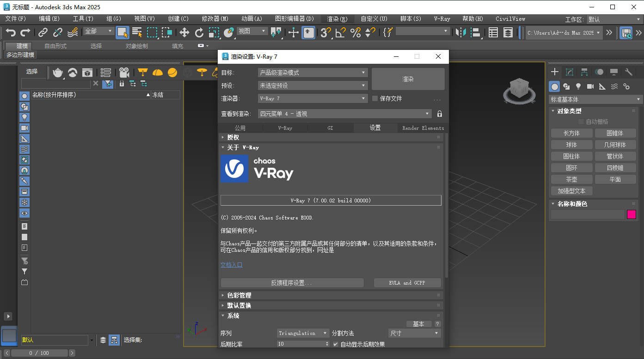Toggle the snowflake filter in Scene Explorer sidebar
This screenshot has width=644, height=359.
[x=25, y=202]
